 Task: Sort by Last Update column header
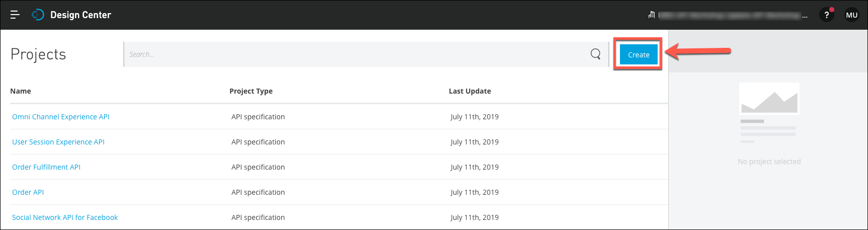click(x=469, y=91)
